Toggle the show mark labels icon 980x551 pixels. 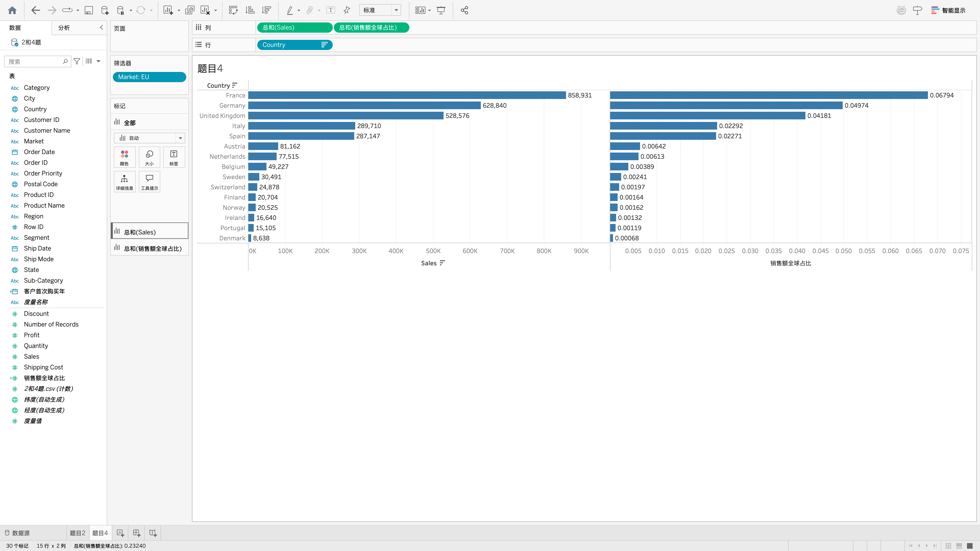tap(330, 10)
